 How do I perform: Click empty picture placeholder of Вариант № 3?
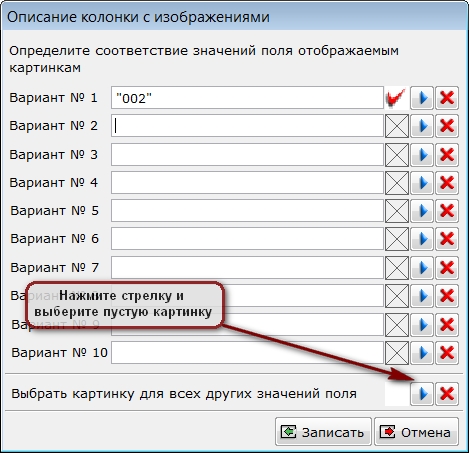coord(397,155)
